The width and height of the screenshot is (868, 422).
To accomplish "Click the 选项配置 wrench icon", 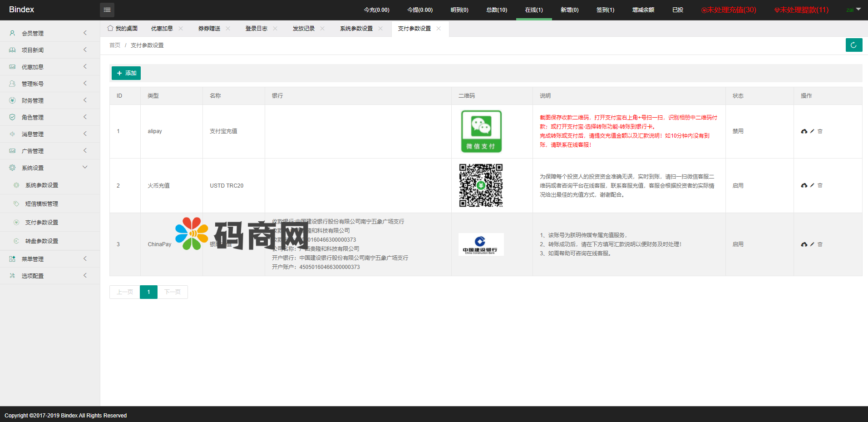I will (x=12, y=275).
